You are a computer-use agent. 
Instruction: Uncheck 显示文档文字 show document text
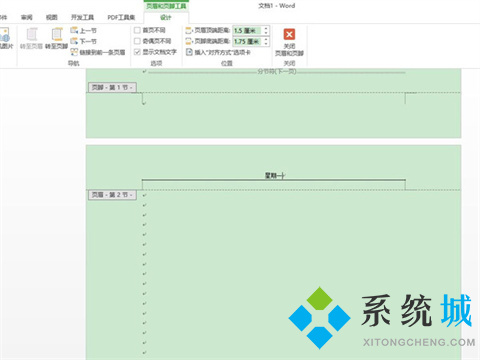point(137,52)
